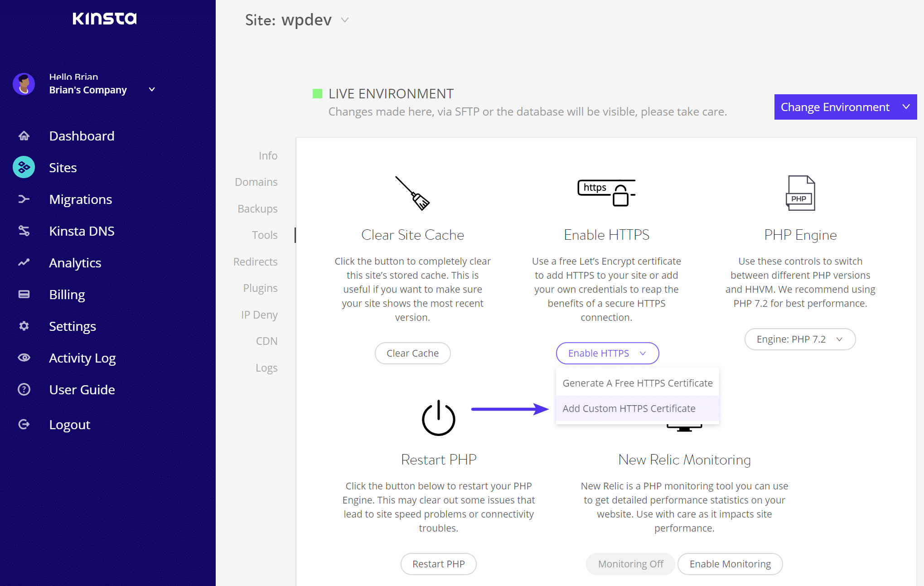The image size is (924, 586).
Task: Select the Tools tab in site menu
Action: pos(266,234)
